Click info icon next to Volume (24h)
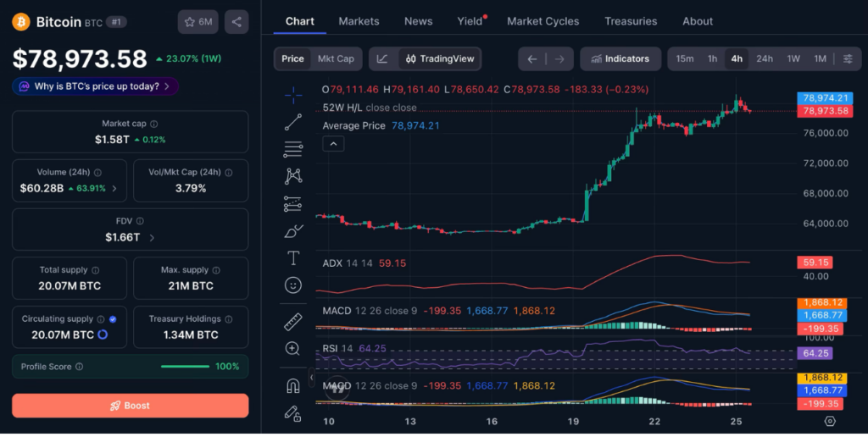Screen dimensions: 868x437 pos(97,173)
